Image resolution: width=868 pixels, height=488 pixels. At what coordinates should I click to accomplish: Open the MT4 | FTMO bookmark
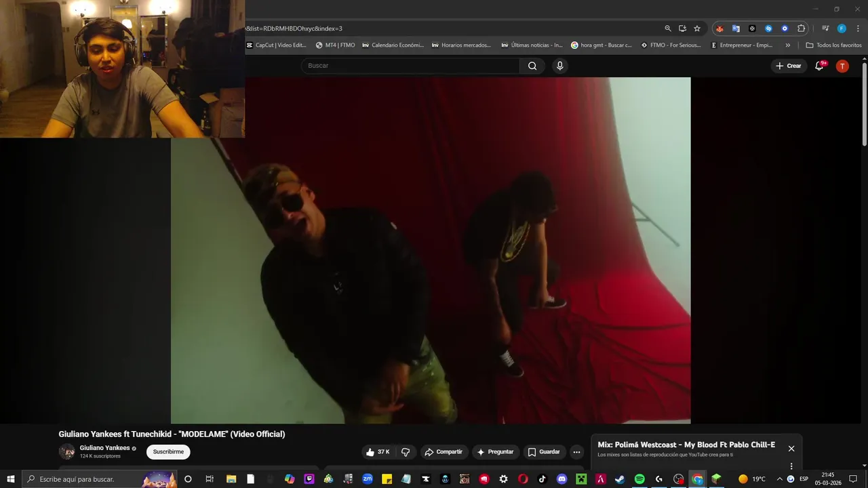(335, 45)
